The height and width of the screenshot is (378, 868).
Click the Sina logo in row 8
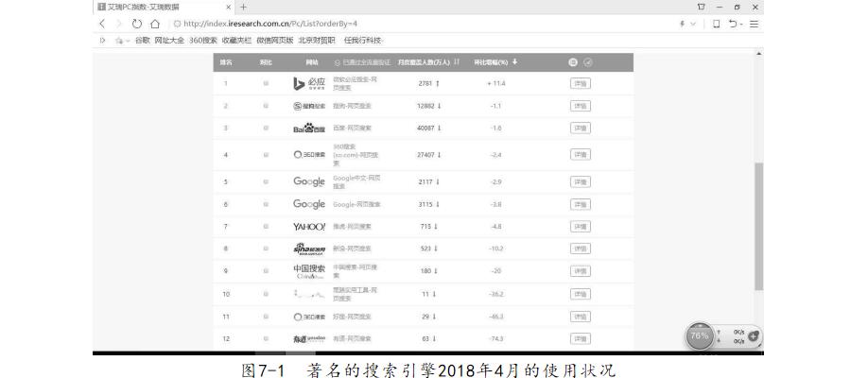pos(309,249)
